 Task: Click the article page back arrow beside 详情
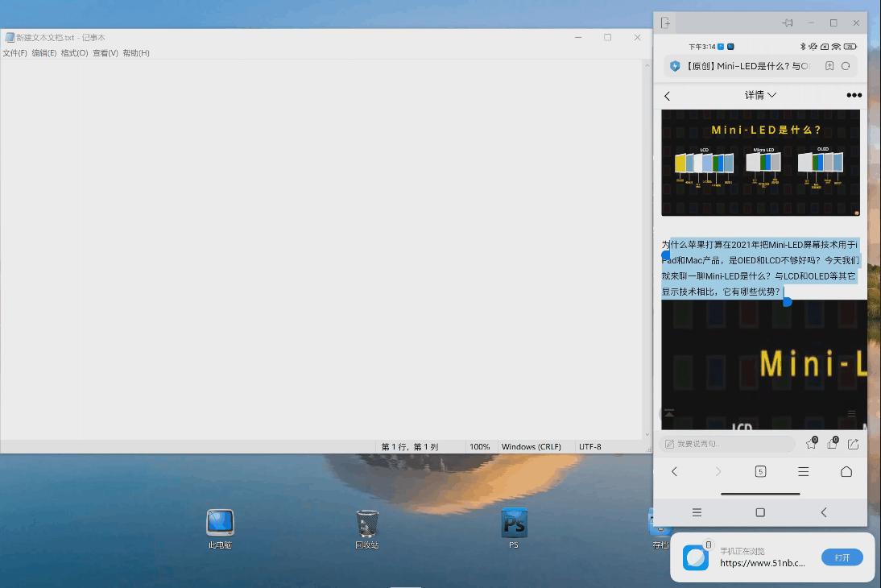pos(667,96)
